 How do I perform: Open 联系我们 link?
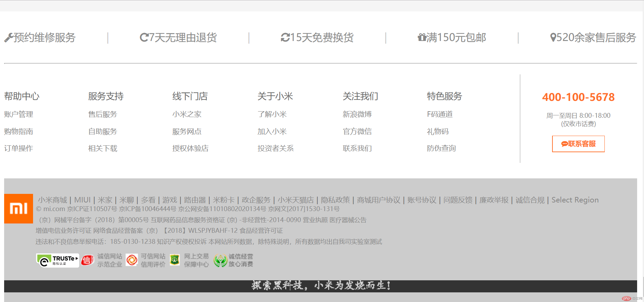pyautogui.click(x=357, y=148)
